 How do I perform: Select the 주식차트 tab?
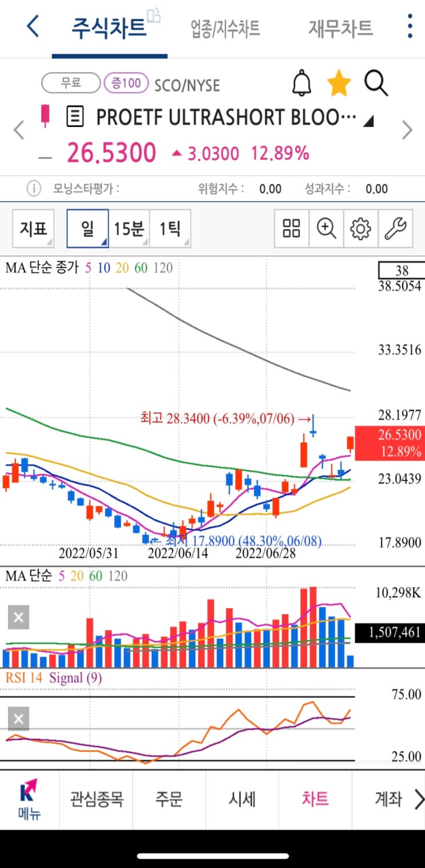pos(109,27)
